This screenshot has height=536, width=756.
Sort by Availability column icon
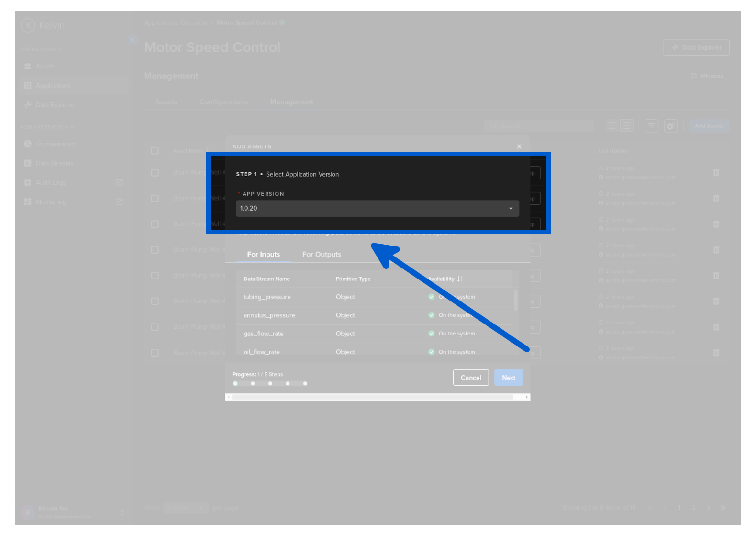(460, 279)
